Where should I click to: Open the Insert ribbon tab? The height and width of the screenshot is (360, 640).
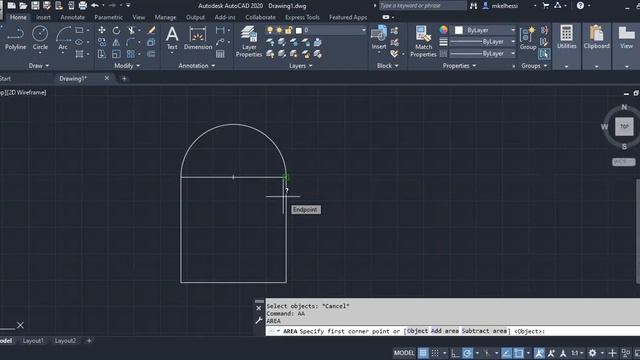pos(43,17)
